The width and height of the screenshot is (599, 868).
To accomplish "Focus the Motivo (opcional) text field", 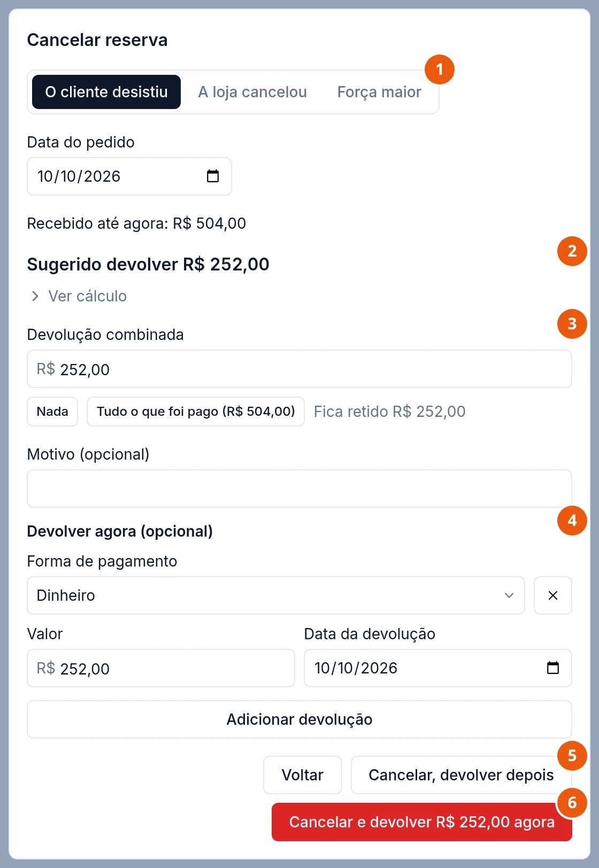I will pyautogui.click(x=299, y=489).
